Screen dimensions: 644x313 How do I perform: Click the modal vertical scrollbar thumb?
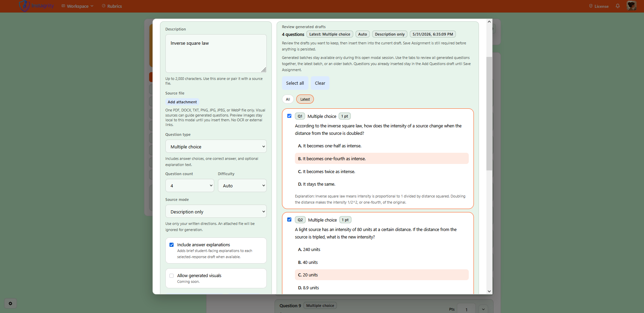489,113
